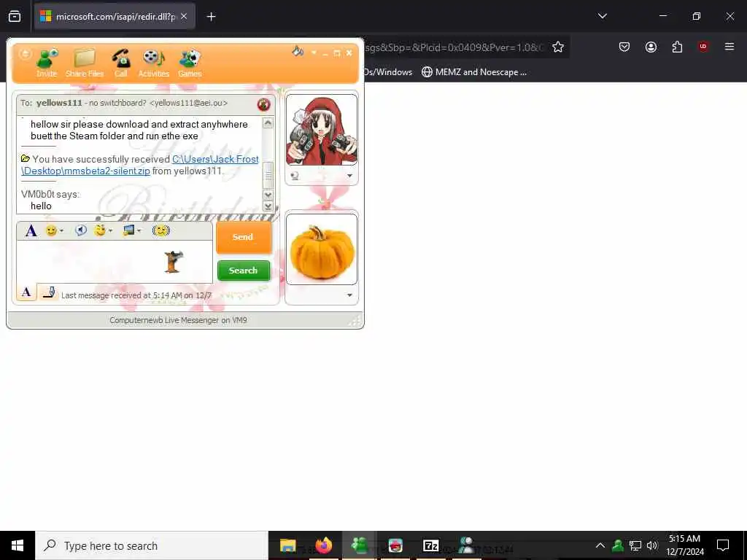Switch to handwriting pen input mode
The height and width of the screenshot is (560, 747).
pyautogui.click(x=48, y=292)
